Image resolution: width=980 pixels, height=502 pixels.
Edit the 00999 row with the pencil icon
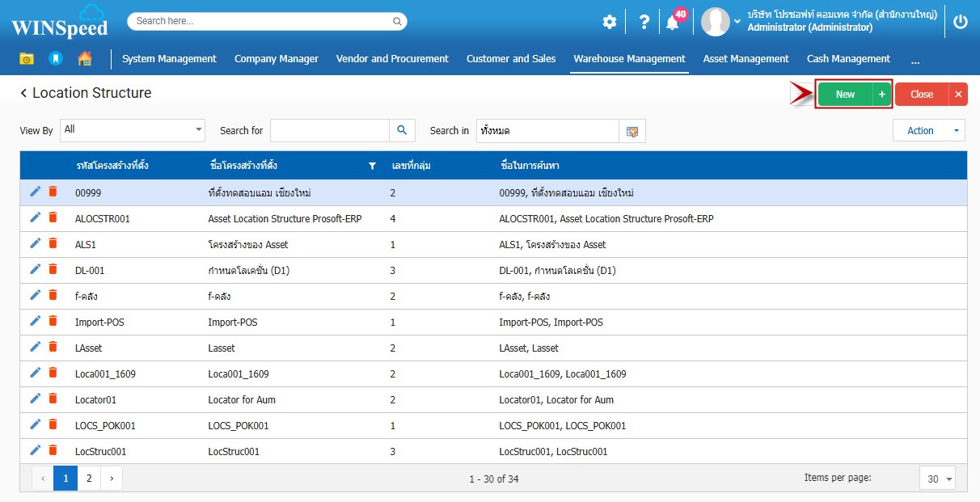coord(35,192)
